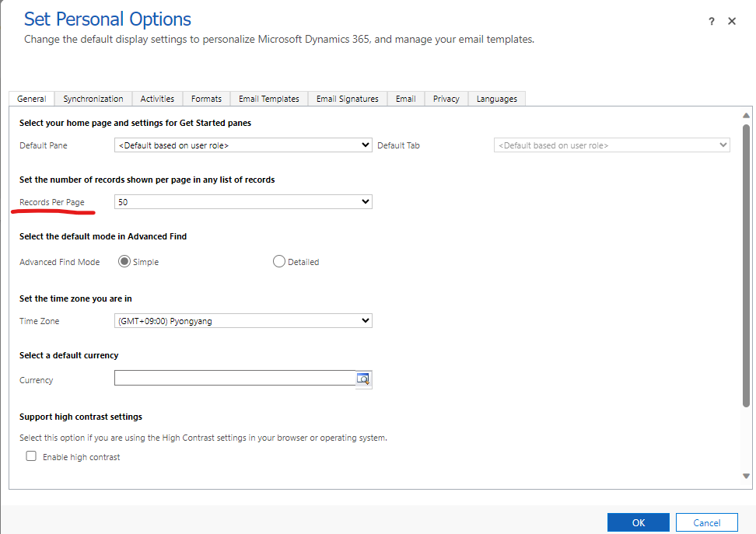Click the scrollbar up arrow
Viewport: 756px width, 534px height.
(x=747, y=115)
